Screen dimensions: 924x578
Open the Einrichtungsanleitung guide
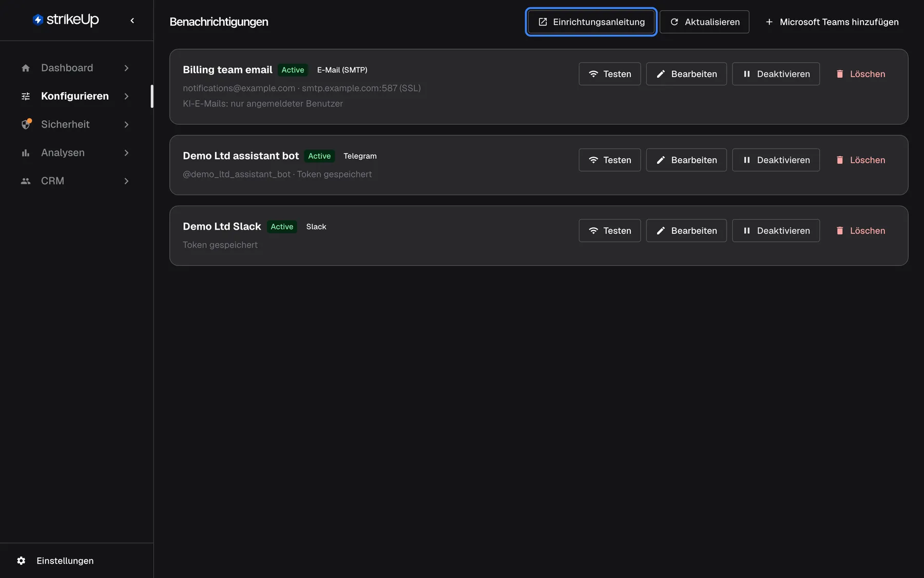[x=591, y=22]
